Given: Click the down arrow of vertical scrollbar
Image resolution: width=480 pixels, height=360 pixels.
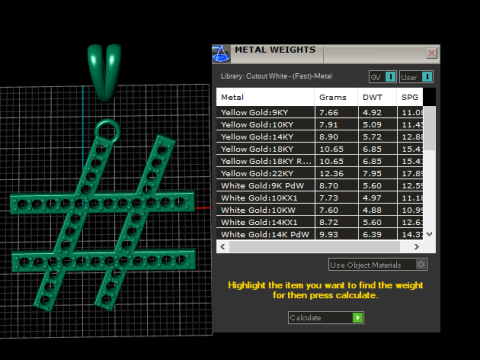Looking at the screenshot, I should 430,234.
